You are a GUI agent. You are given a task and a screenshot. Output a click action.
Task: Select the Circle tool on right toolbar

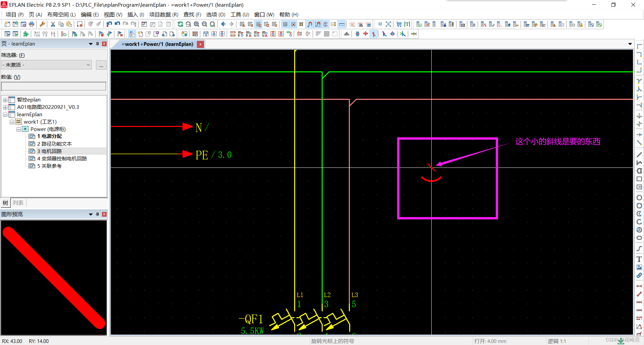tap(639, 198)
